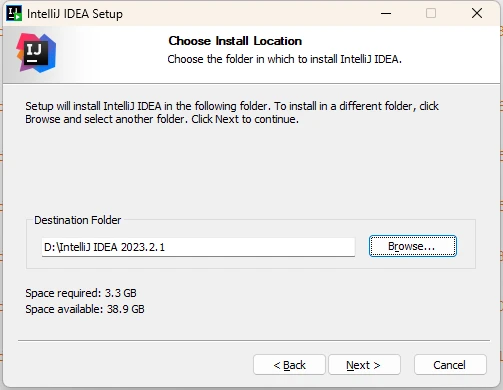
Task: Click the 'Choose the folder in which to install' subtitle
Action: click(x=284, y=59)
